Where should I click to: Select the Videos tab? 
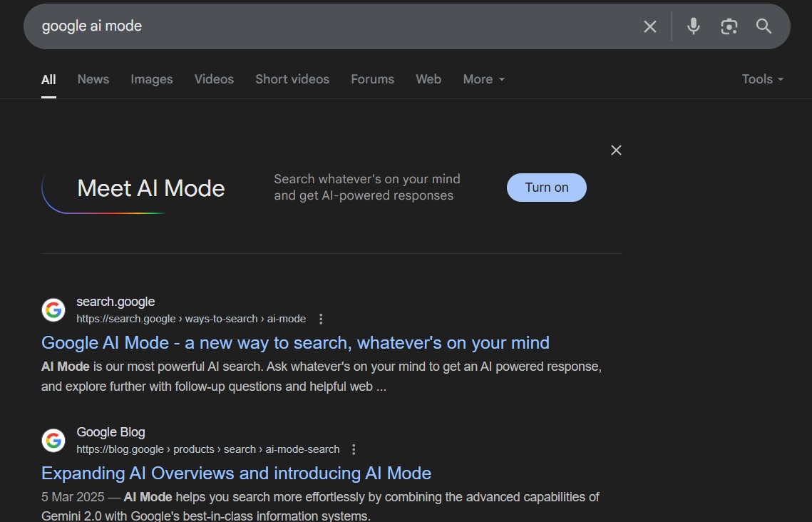point(214,79)
